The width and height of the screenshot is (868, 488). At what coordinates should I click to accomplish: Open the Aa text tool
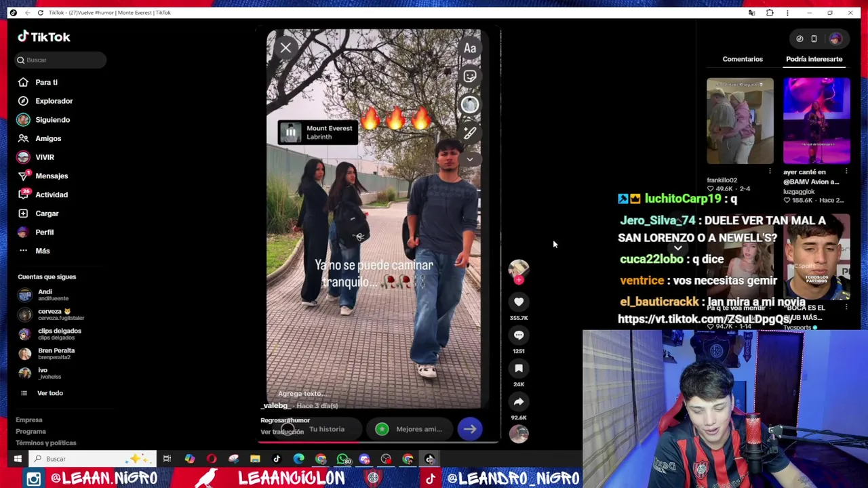click(470, 48)
